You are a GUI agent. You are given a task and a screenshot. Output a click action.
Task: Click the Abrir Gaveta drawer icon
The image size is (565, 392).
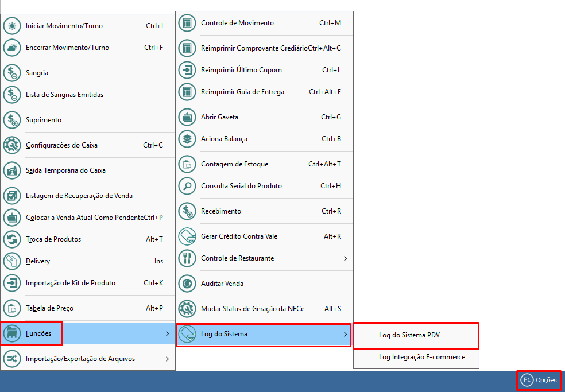pos(187,117)
